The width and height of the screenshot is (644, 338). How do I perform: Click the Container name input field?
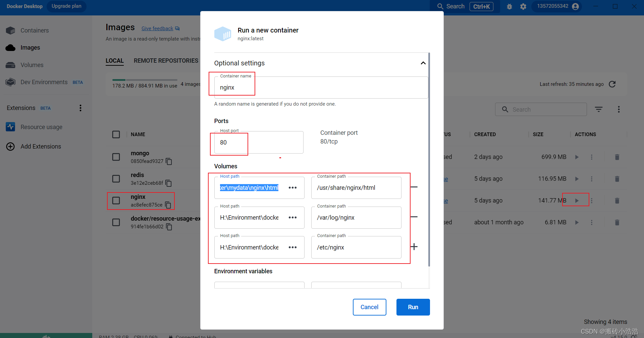321,88
